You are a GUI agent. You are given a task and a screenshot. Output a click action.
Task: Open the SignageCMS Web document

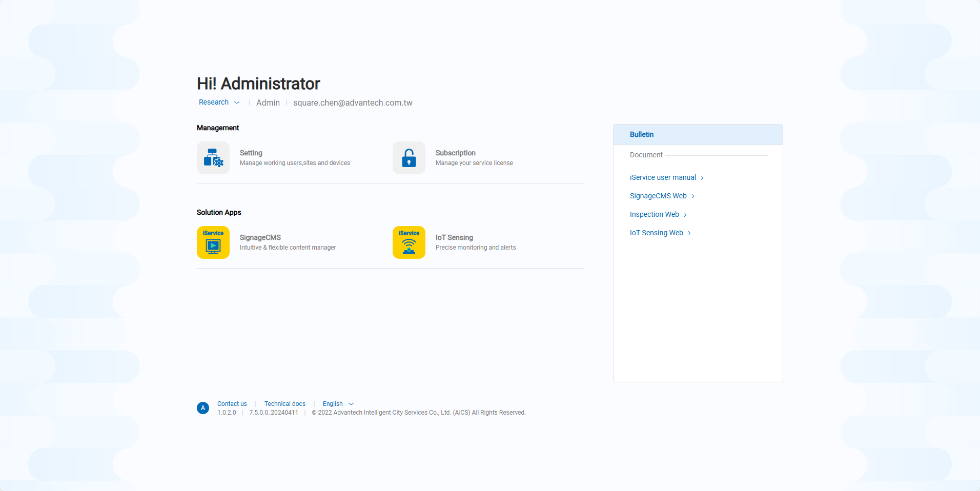pos(658,196)
